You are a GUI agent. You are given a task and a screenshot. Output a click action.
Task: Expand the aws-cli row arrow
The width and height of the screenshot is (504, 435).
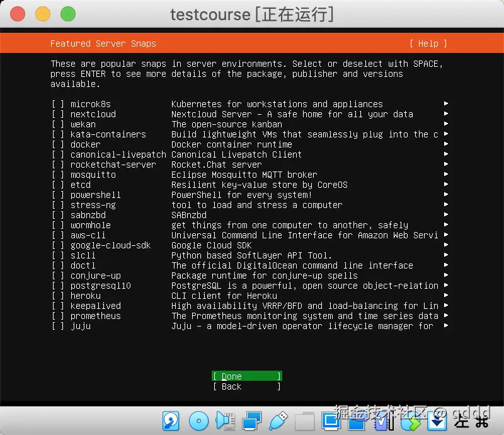tap(446, 235)
